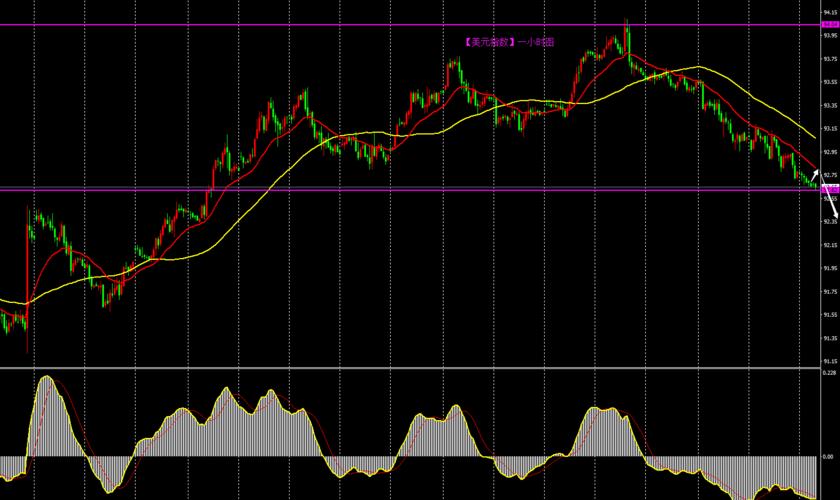Click the 0.228 indicator scale label
Screen dimensions: 840x500
829,373
